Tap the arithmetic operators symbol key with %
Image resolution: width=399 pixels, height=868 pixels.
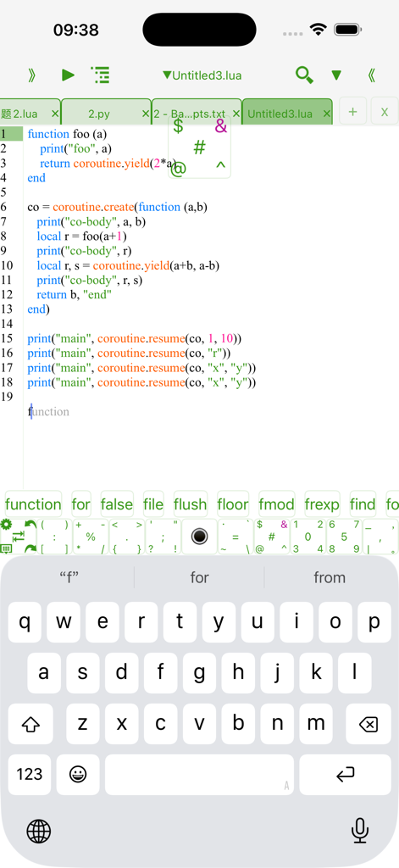[x=90, y=537]
